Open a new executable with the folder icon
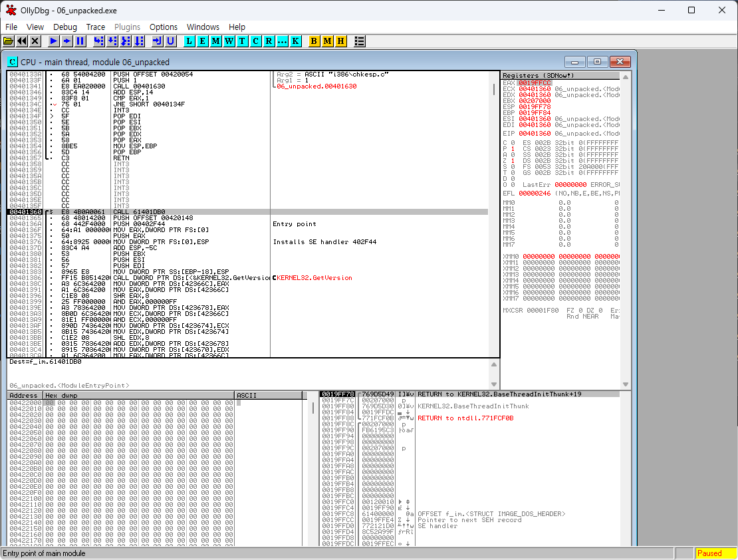Image resolution: width=738 pixels, height=560 pixels. pos(9,41)
